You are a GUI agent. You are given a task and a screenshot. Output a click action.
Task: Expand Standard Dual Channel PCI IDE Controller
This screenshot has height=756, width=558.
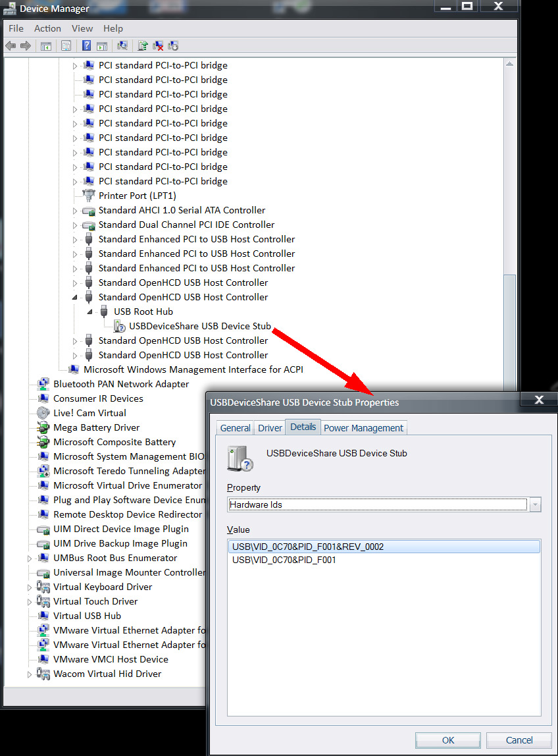[75, 225]
